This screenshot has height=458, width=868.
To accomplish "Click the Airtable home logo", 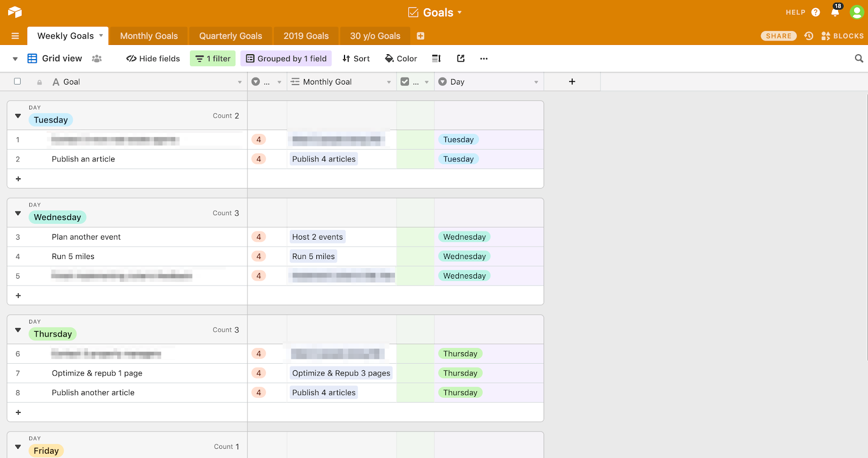I will (x=15, y=12).
